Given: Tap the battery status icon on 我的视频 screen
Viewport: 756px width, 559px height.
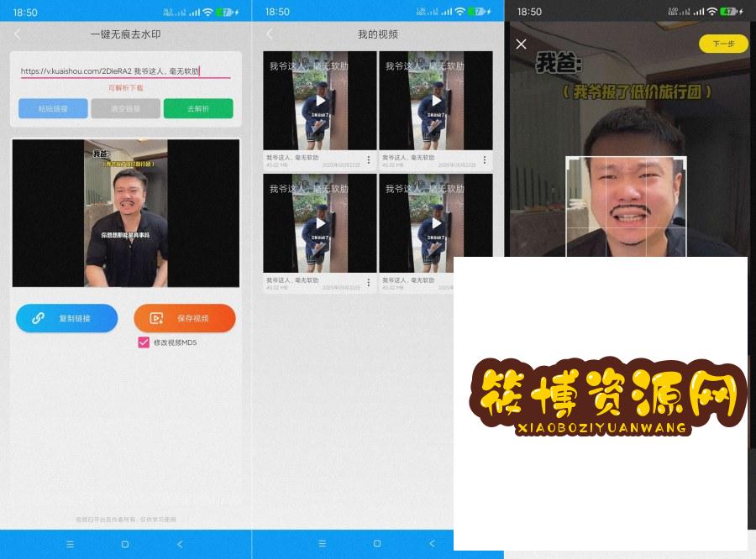Looking at the screenshot, I should pyautogui.click(x=478, y=12).
